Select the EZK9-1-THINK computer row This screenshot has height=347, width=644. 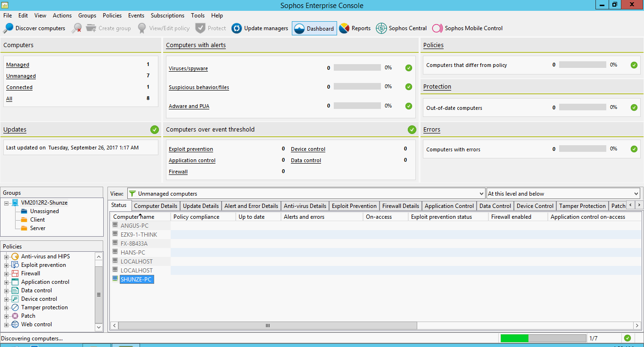click(139, 235)
